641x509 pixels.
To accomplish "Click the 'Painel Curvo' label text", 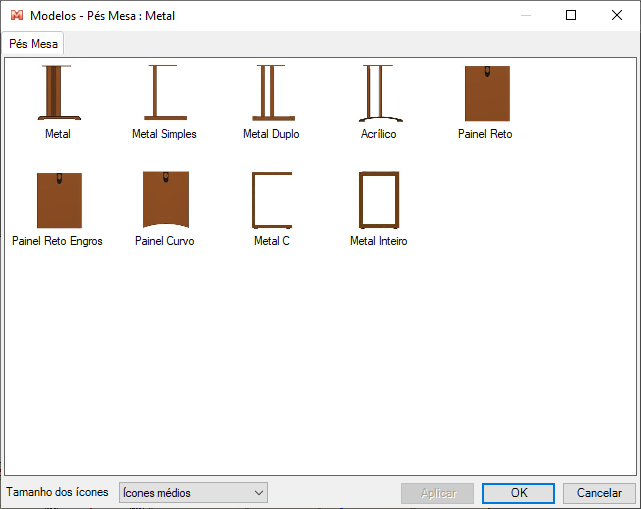I will 165,241.
